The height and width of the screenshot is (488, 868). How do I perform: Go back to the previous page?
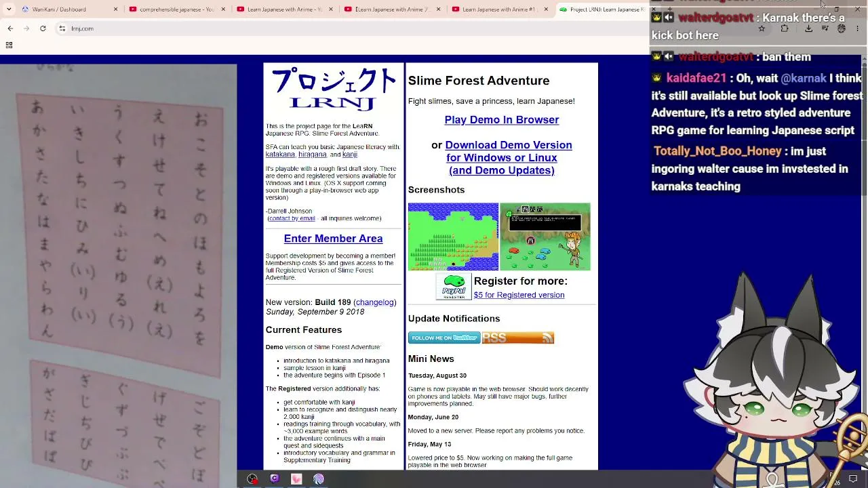point(10,28)
